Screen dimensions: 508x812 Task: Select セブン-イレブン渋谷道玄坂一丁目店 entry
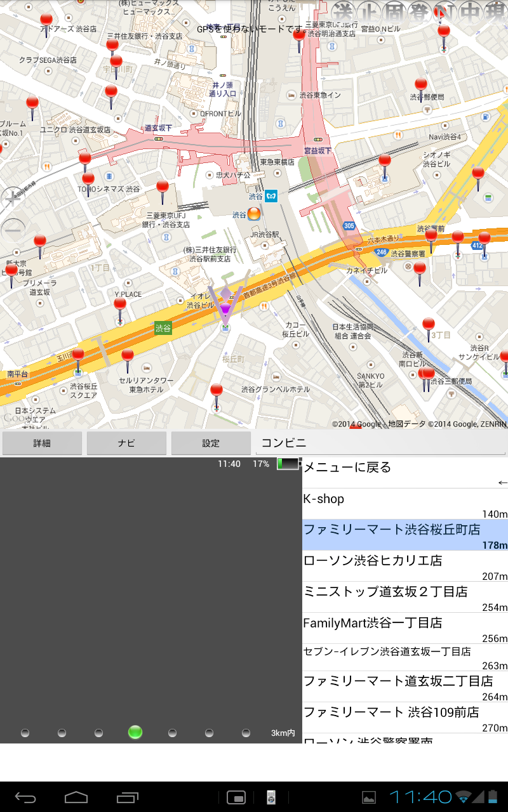(x=405, y=658)
